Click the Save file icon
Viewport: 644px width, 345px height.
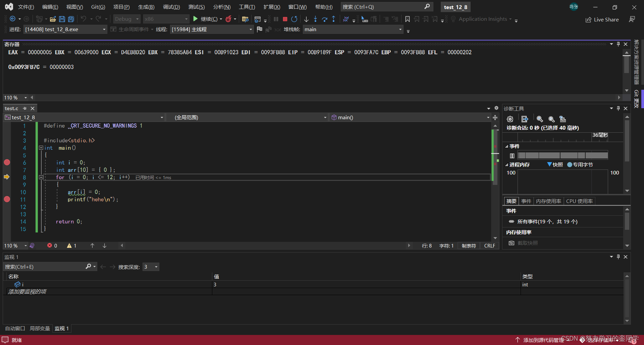[62, 19]
